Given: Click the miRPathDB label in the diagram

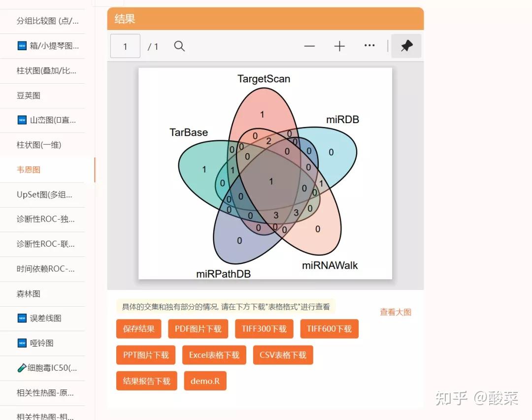Looking at the screenshot, I should [223, 274].
